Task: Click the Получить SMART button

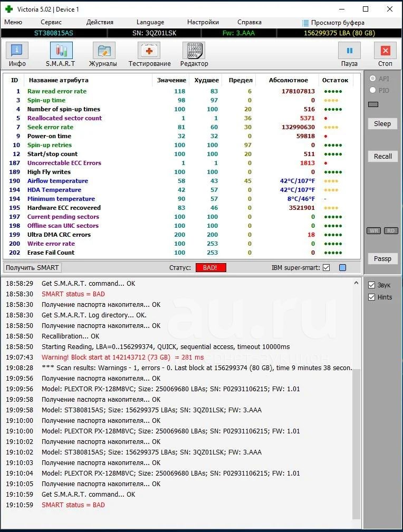Action: pyautogui.click(x=32, y=268)
